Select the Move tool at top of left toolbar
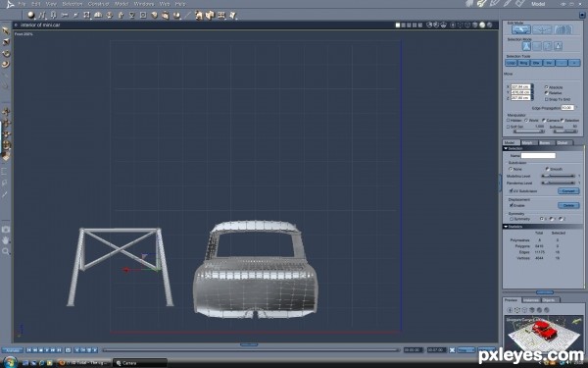 (x=6, y=30)
